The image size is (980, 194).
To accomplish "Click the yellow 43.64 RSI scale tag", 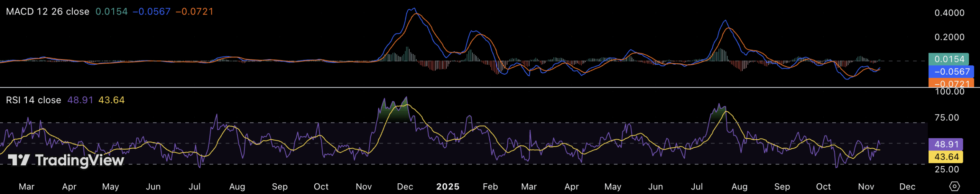I will [946, 157].
